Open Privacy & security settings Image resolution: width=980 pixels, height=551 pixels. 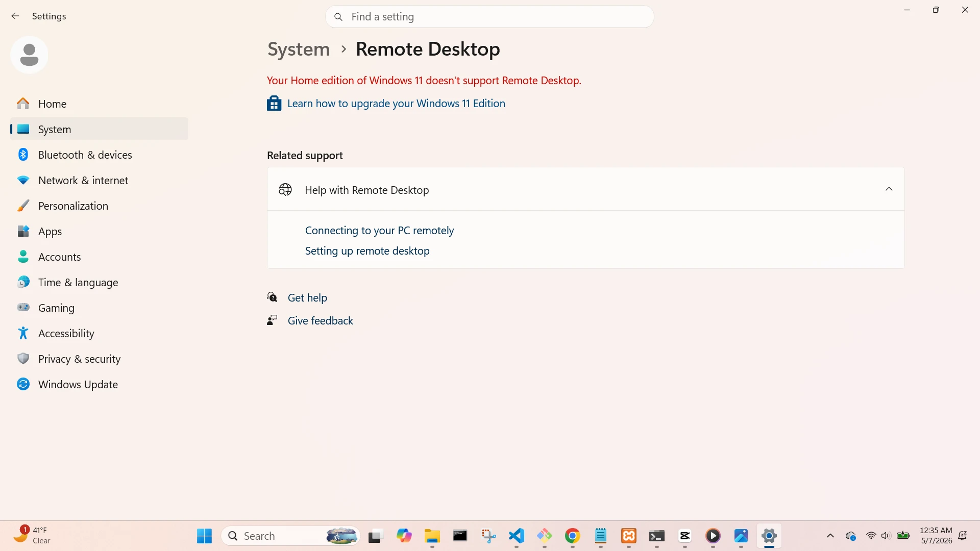[99, 359]
